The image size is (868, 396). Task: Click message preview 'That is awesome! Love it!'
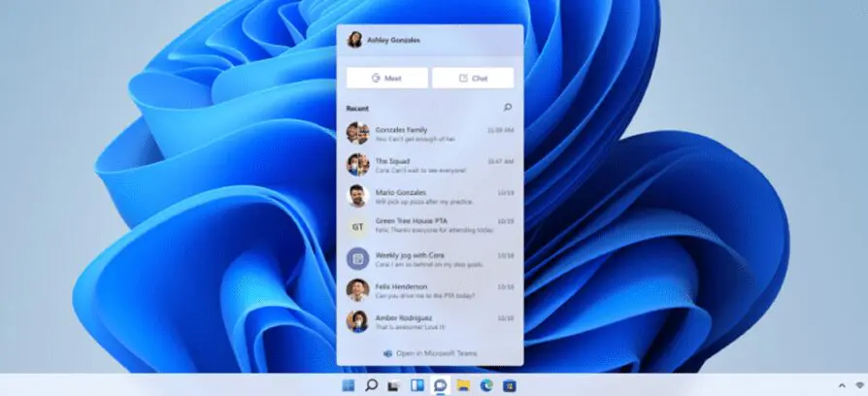click(x=410, y=327)
